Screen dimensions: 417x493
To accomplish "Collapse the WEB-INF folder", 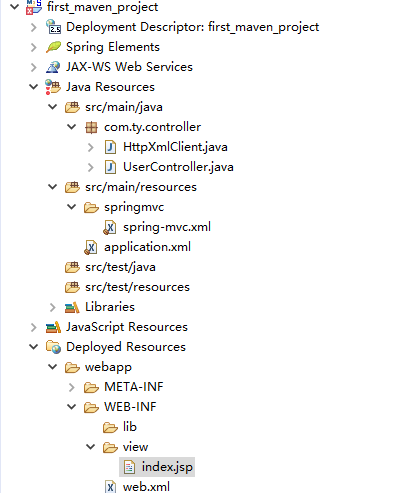I will (72, 407).
